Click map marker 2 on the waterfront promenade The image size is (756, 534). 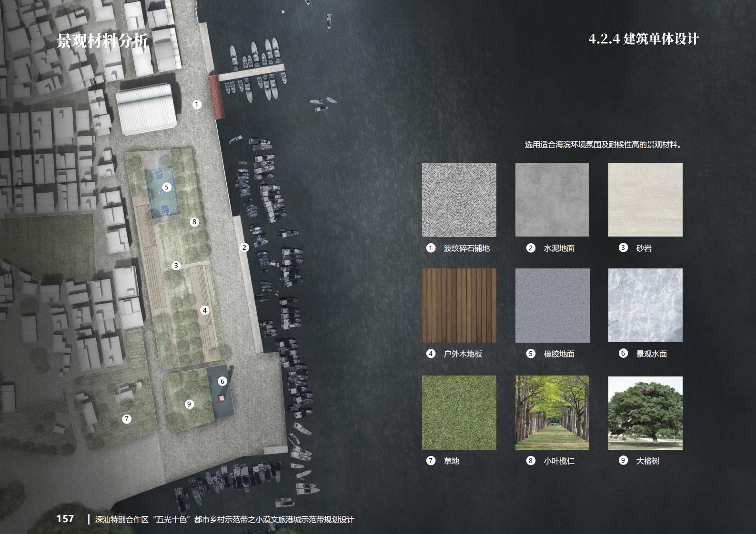tap(244, 247)
